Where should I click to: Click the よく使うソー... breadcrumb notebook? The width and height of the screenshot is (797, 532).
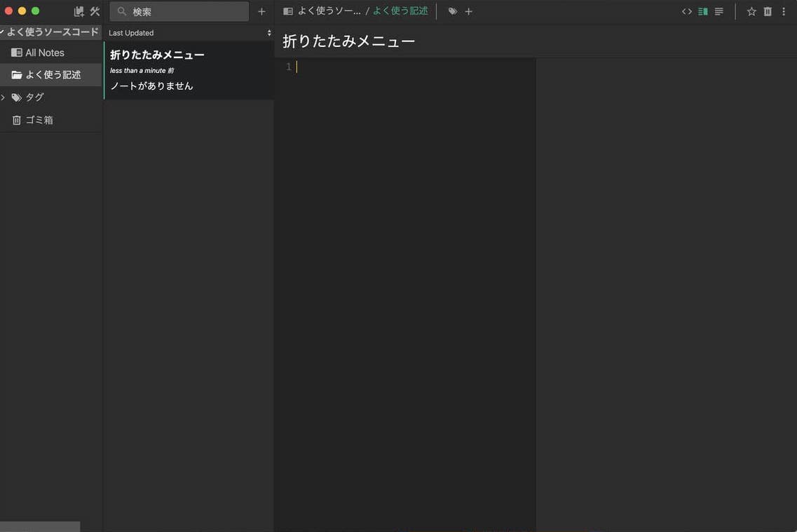(x=329, y=11)
